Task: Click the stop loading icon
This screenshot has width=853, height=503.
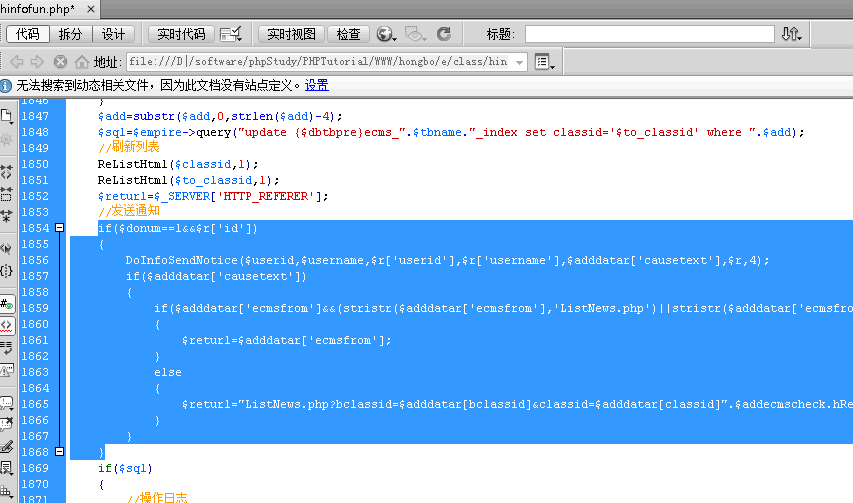Action: point(60,62)
